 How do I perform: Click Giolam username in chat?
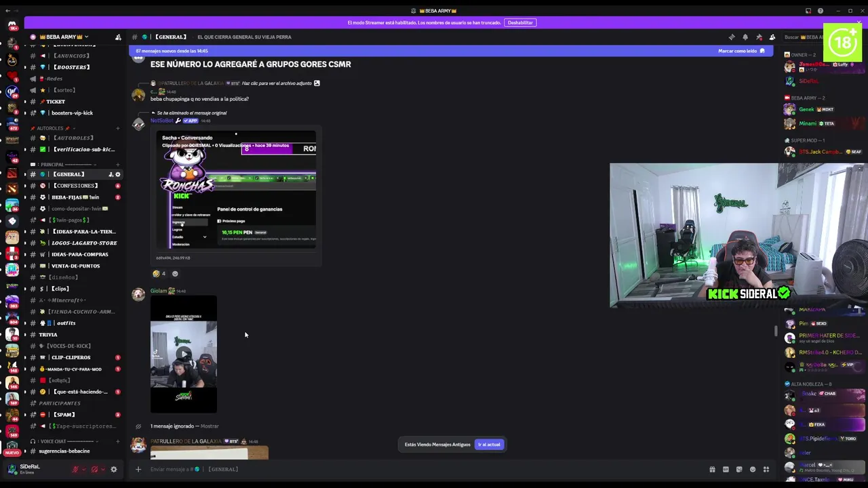[x=159, y=291]
